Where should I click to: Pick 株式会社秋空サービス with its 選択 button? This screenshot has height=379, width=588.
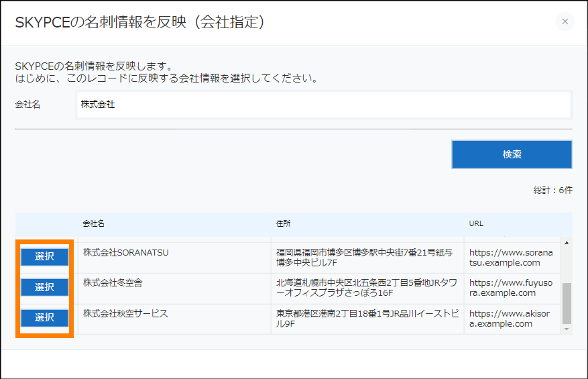click(x=44, y=317)
